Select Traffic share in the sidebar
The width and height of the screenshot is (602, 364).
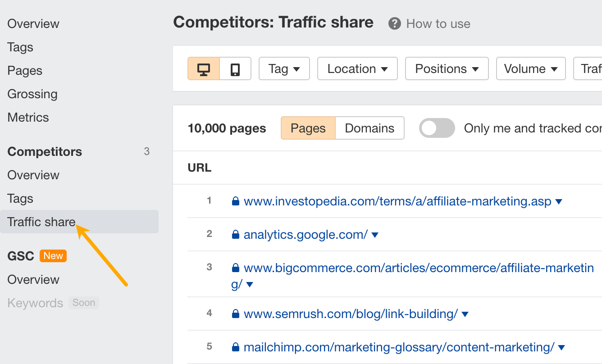click(x=41, y=222)
